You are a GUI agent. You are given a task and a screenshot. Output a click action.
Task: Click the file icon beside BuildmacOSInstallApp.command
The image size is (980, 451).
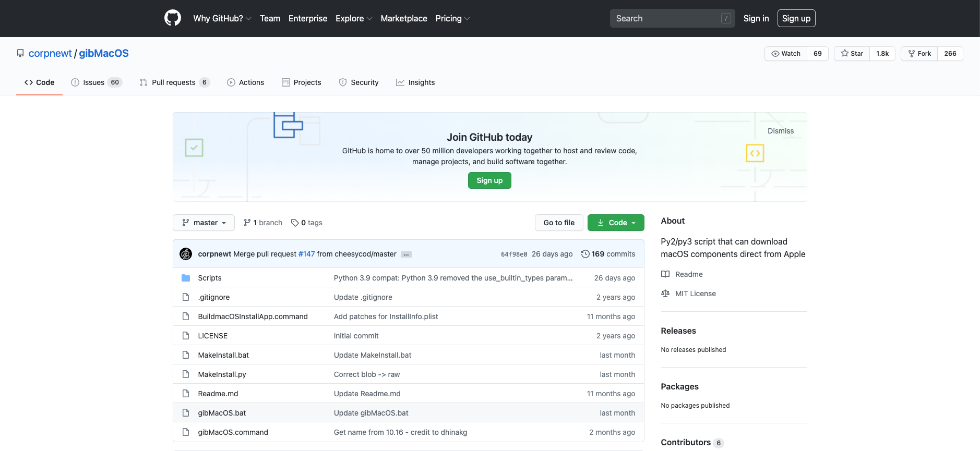[186, 316]
